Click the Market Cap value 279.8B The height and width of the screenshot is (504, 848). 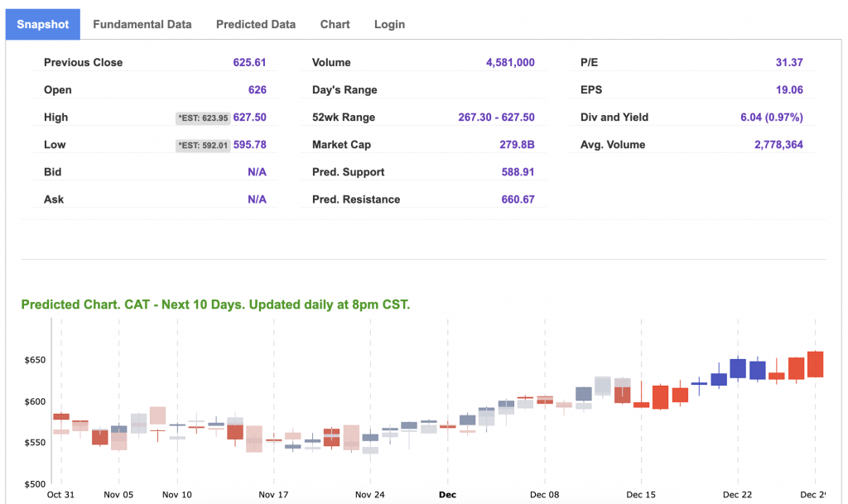tap(518, 145)
